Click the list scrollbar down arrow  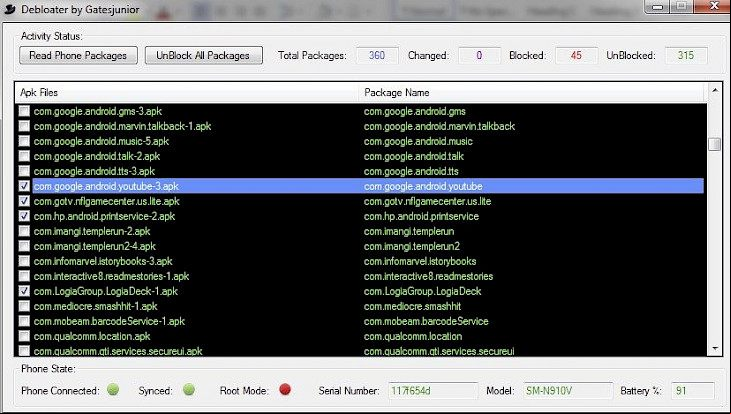[x=715, y=349]
